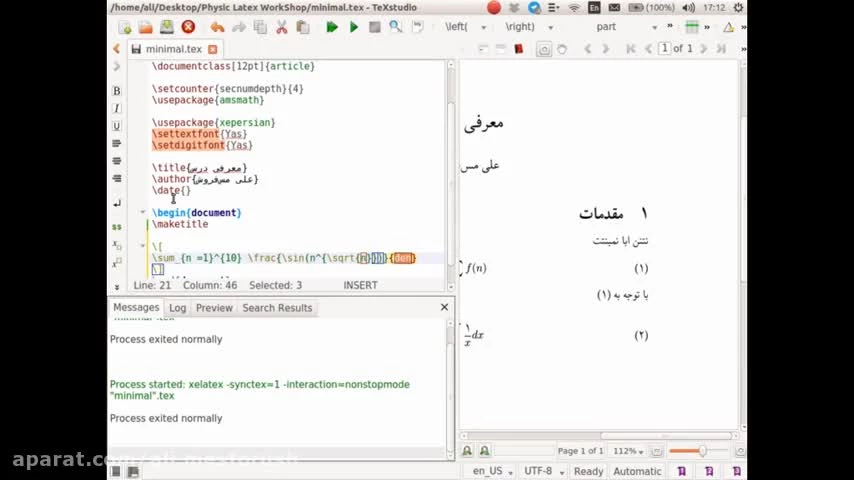Click the single green Compile arrow
The width and height of the screenshot is (854, 480).
(353, 27)
